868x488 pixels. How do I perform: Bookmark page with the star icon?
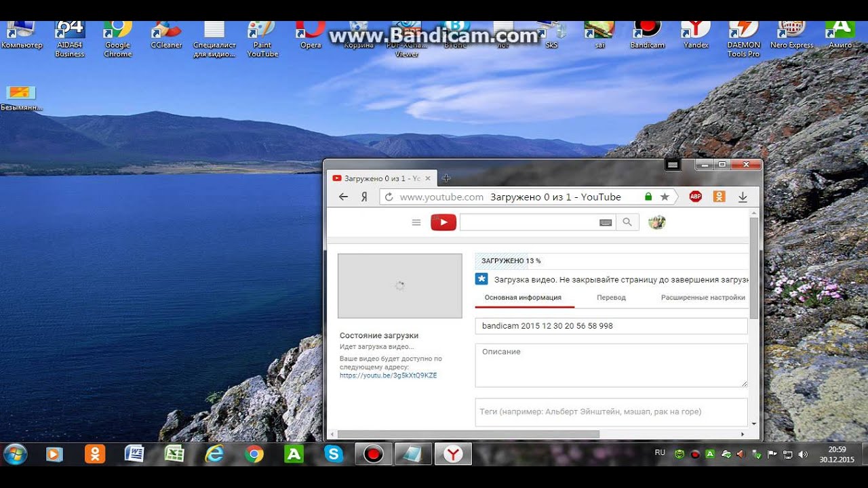coord(665,197)
